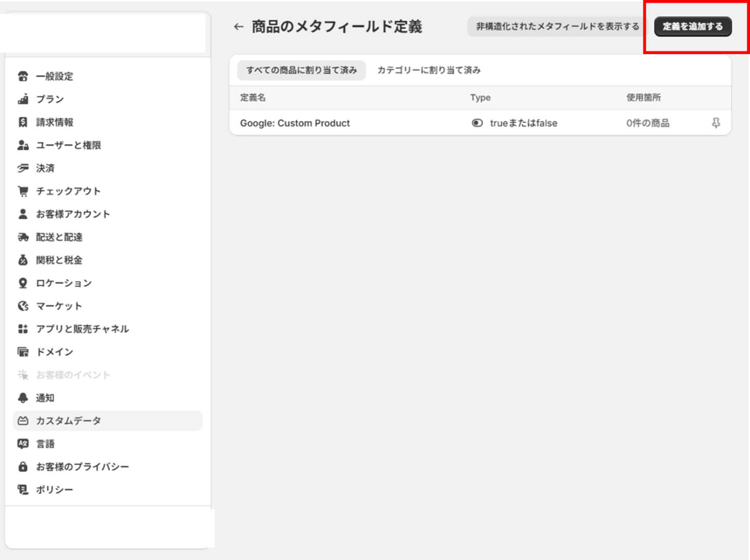The height and width of the screenshot is (560, 750).
Task: Click the lock icon beside お客様のプライバシー
Action: [23, 467]
